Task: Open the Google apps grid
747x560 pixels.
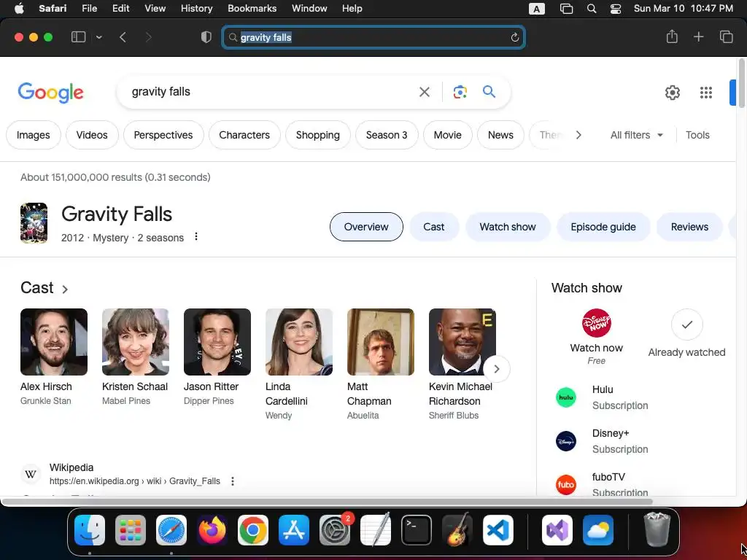Action: pyautogui.click(x=706, y=93)
